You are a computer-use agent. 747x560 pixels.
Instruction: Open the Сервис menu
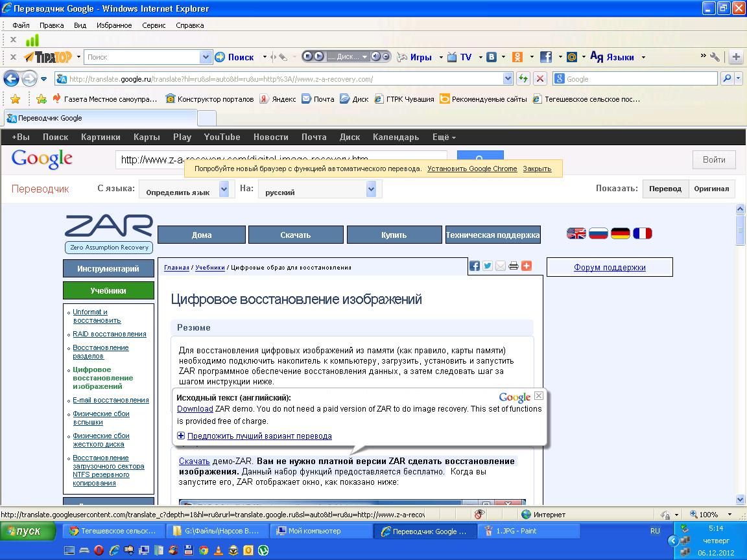click(154, 25)
